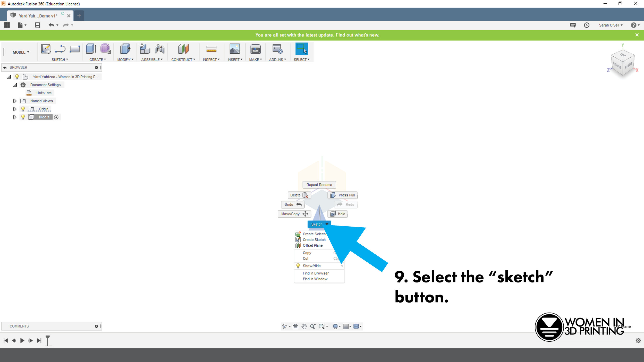Viewport: 644px width, 362px height.
Task: Click Document Settings in browser panel
Action: tap(45, 84)
